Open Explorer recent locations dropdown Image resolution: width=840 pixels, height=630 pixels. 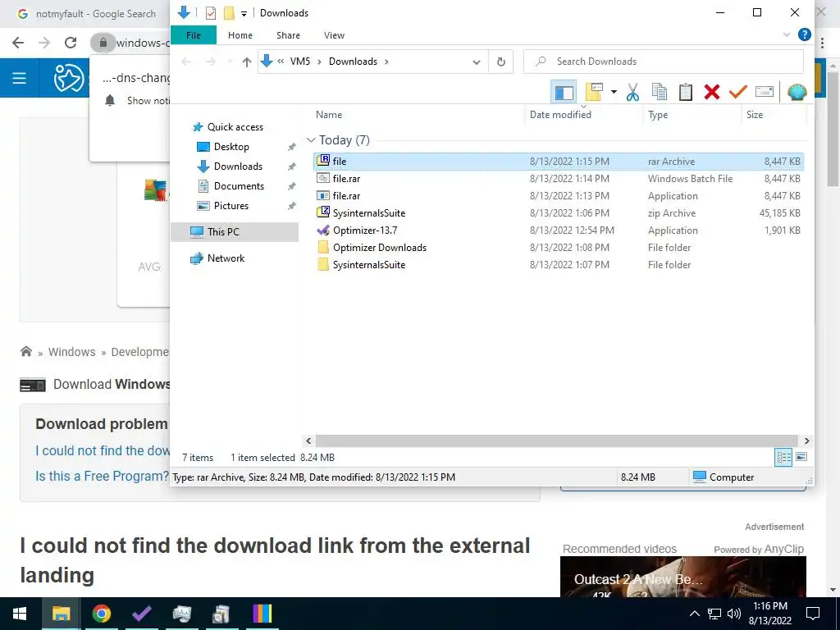point(231,62)
